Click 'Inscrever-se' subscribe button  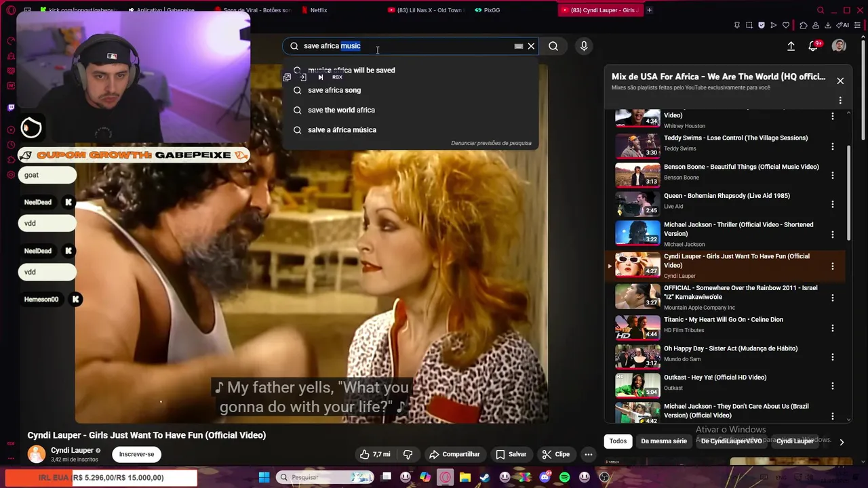(x=136, y=454)
